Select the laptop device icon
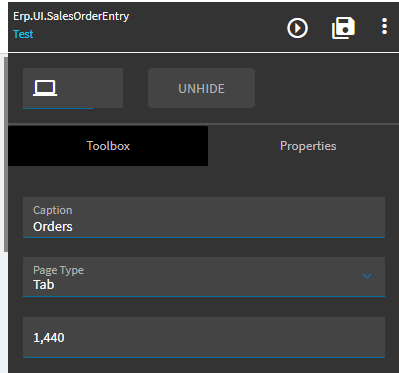Screen dimensions: 399x373 (45, 88)
